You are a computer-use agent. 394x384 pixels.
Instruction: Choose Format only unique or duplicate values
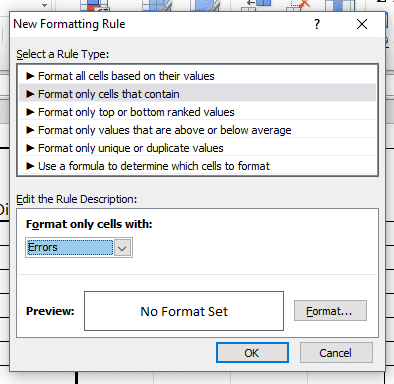[197, 148]
